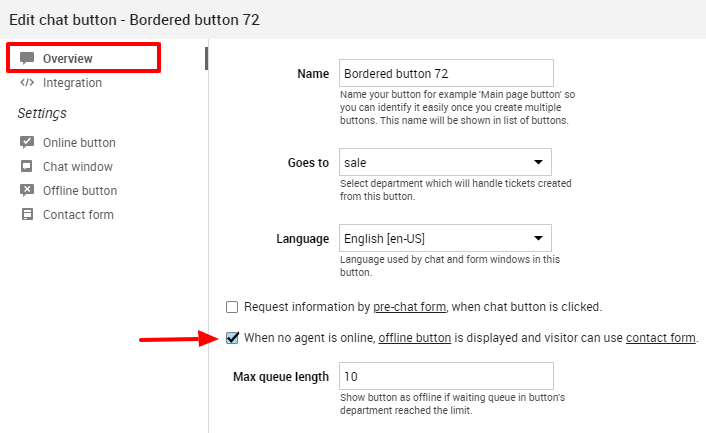Open Chat window settings
This screenshot has height=433, width=706.
coord(78,167)
